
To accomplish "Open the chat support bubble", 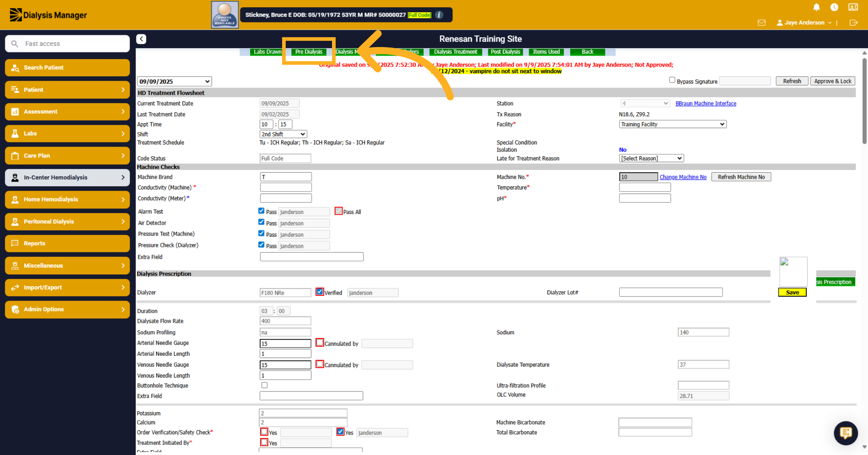I will [846, 433].
